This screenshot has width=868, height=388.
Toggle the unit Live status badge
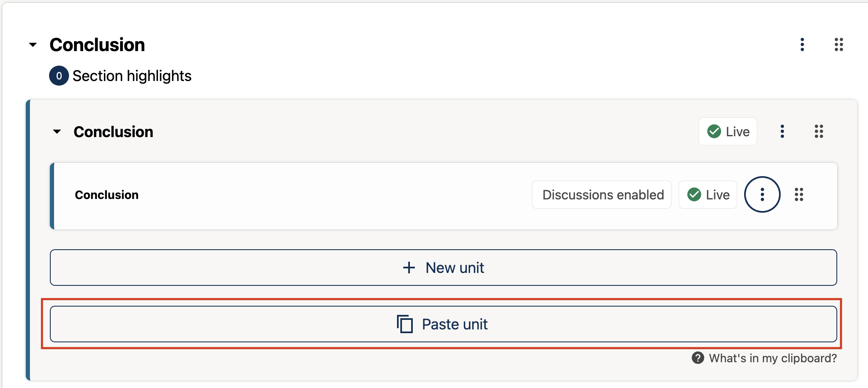coord(708,194)
